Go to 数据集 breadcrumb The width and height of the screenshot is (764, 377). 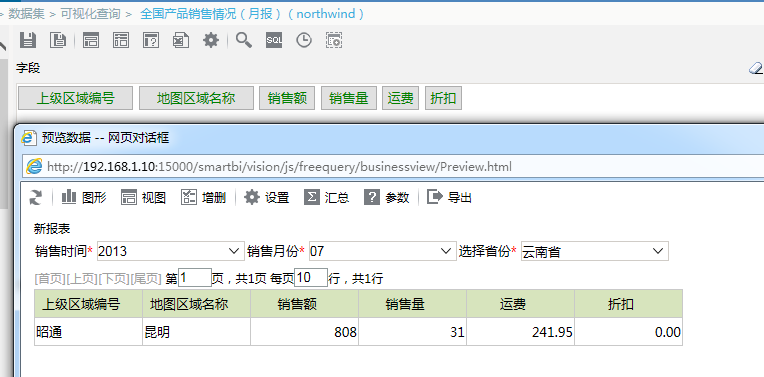click(x=26, y=14)
